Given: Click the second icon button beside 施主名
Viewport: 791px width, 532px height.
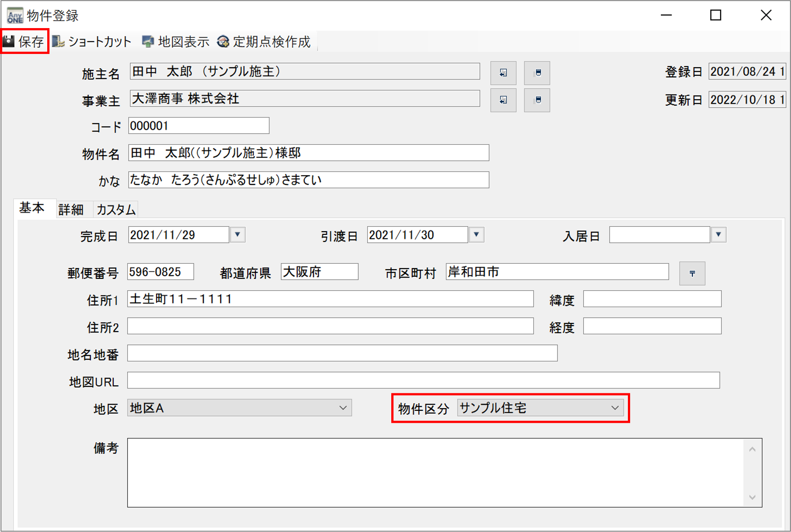Looking at the screenshot, I should point(537,73).
